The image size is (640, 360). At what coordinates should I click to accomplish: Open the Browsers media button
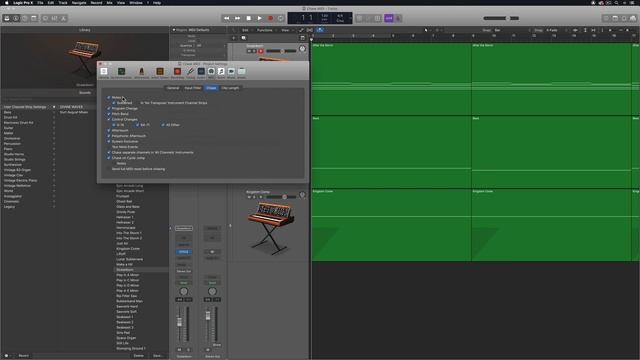(x=633, y=18)
